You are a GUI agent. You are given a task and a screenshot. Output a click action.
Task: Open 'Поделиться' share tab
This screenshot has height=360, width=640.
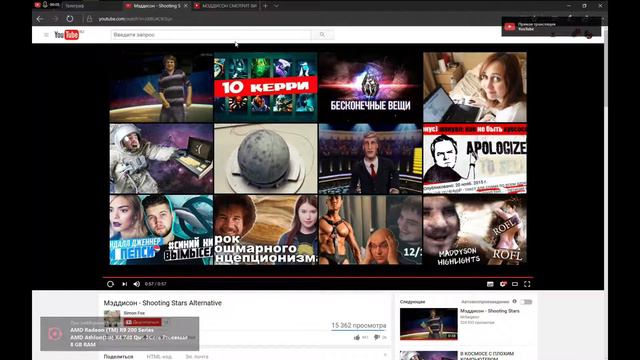[118, 356]
